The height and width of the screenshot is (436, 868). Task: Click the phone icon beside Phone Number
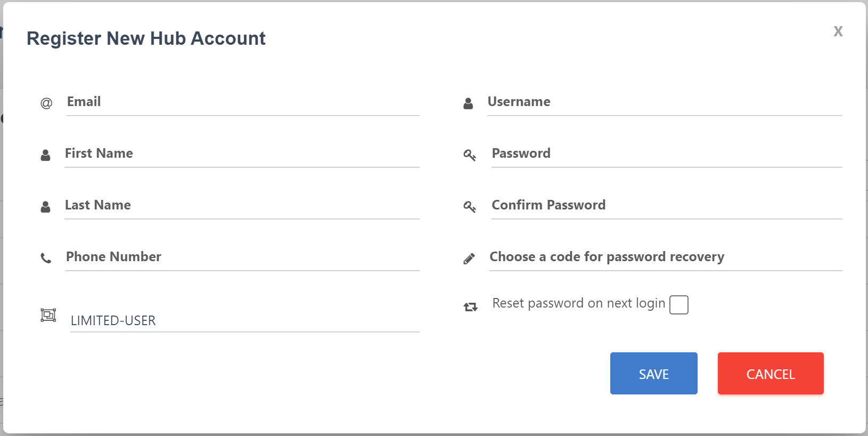[x=46, y=259]
